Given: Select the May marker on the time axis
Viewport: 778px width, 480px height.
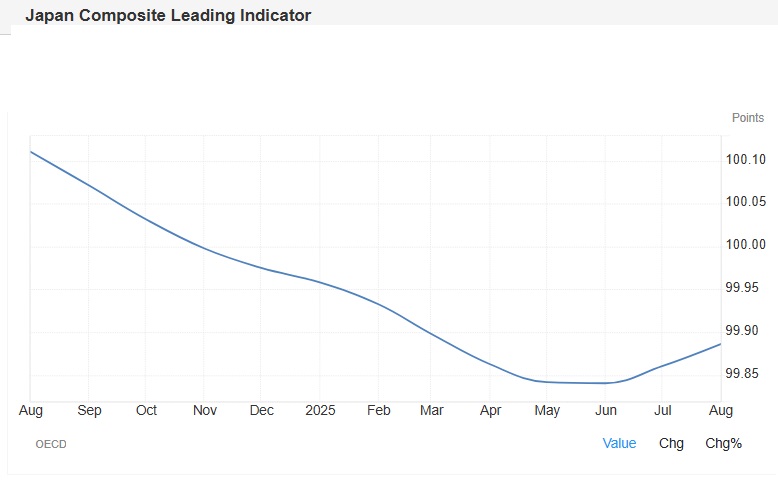Looking at the screenshot, I should 547,410.
